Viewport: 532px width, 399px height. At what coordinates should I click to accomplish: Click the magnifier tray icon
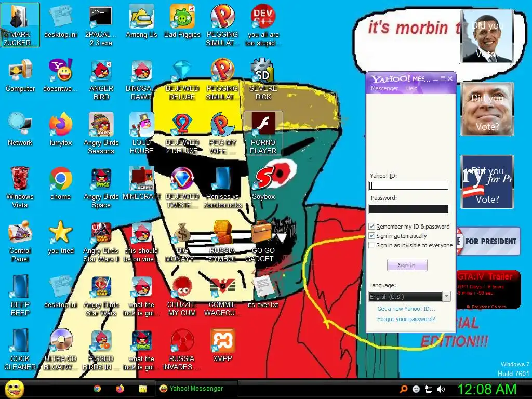(403, 389)
